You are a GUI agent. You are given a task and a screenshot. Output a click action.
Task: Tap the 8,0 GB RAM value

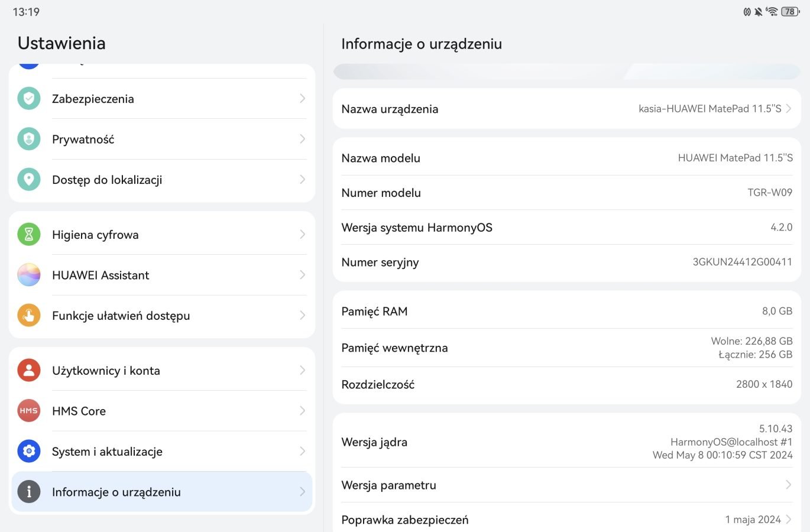pos(777,312)
